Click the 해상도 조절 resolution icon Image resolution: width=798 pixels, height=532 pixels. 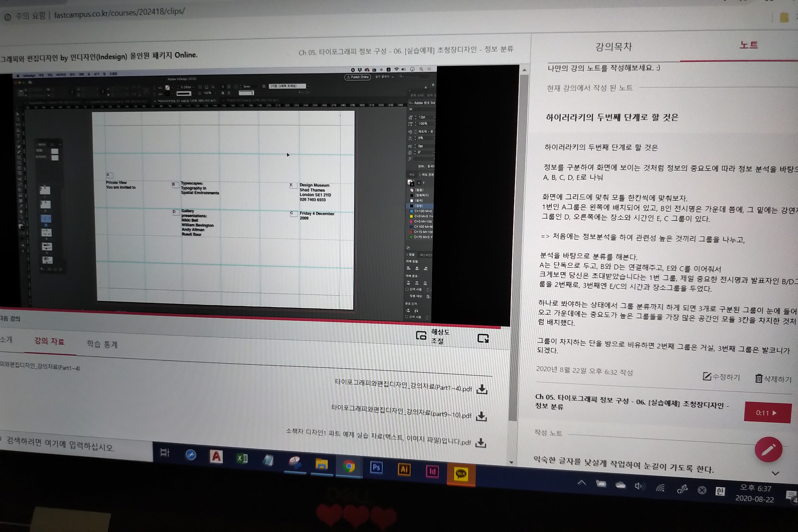tap(421, 335)
